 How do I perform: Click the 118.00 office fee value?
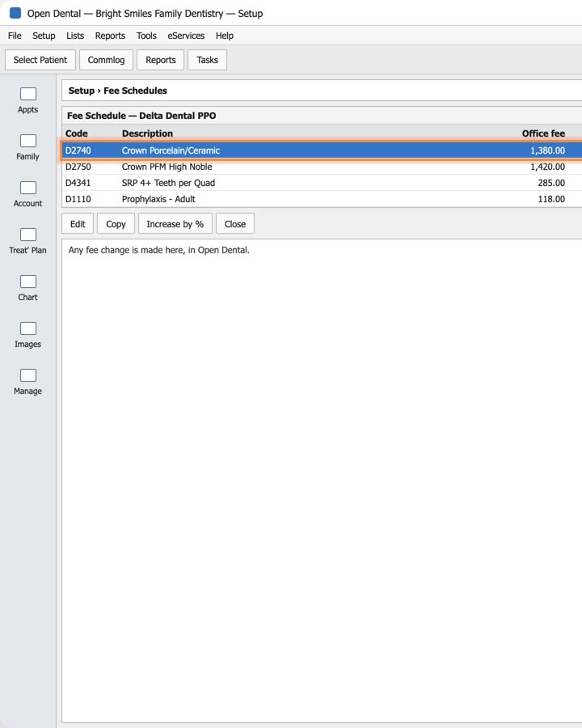(x=551, y=199)
